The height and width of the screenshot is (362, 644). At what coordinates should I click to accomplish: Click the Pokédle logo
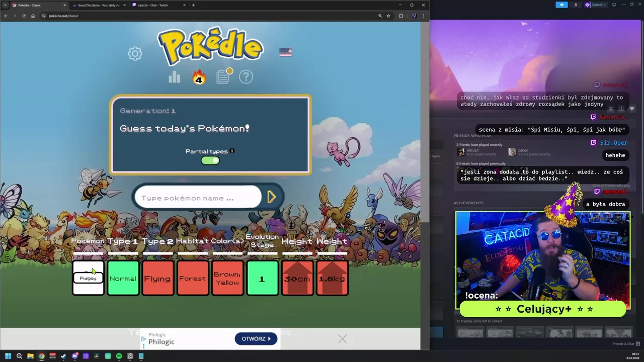211,46
